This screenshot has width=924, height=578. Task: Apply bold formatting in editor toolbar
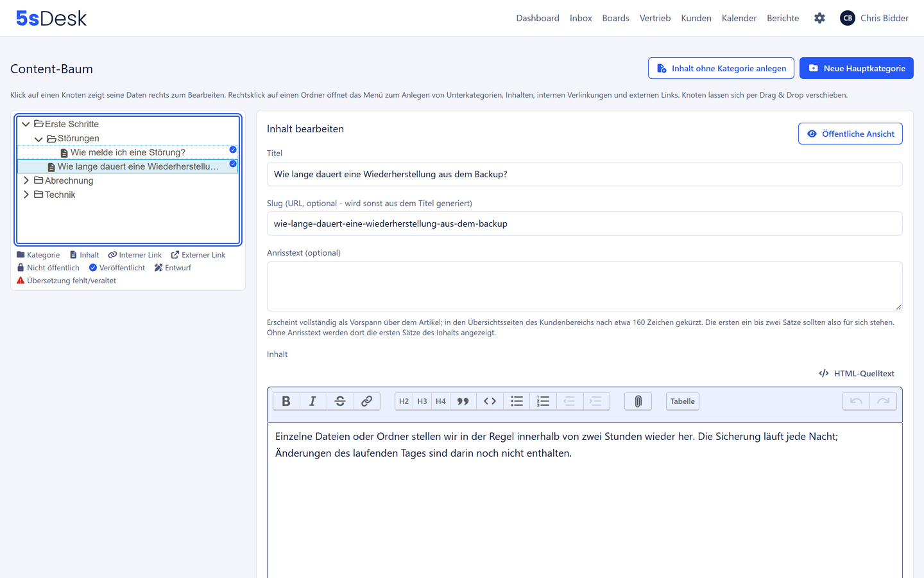[x=286, y=401]
